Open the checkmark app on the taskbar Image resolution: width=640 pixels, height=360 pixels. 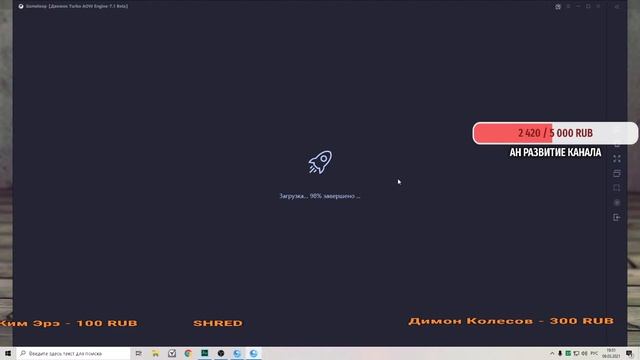click(172, 353)
